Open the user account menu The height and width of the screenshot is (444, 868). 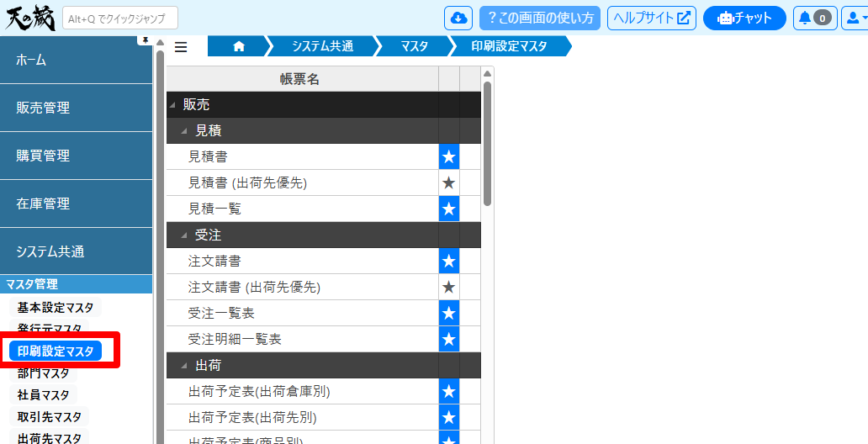(x=855, y=18)
